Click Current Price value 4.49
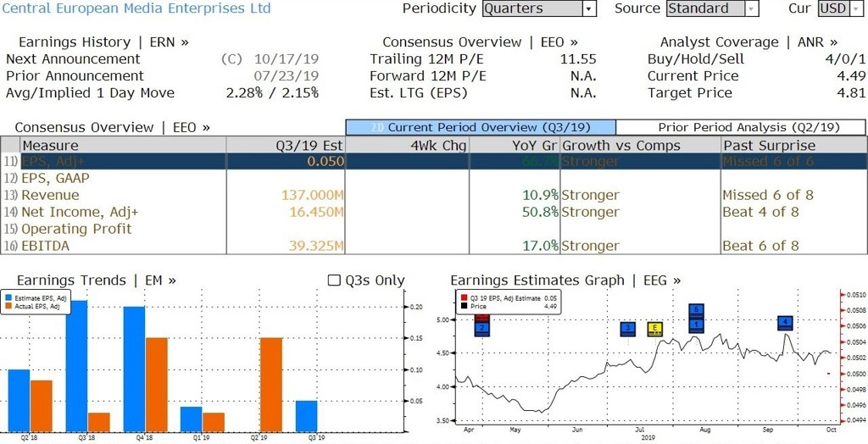The image size is (868, 444). pyautogui.click(x=850, y=76)
